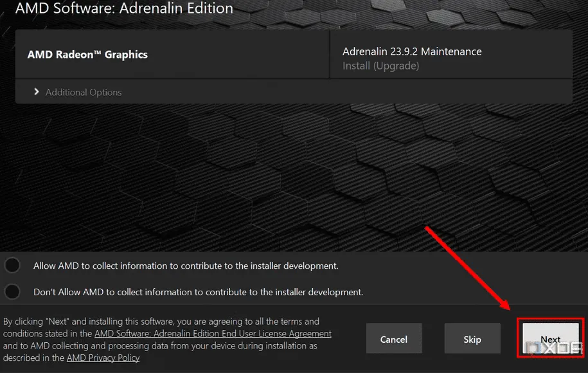588x373 pixels.
Task: Select the Don't Allow AMD radio button
Action: [12, 292]
